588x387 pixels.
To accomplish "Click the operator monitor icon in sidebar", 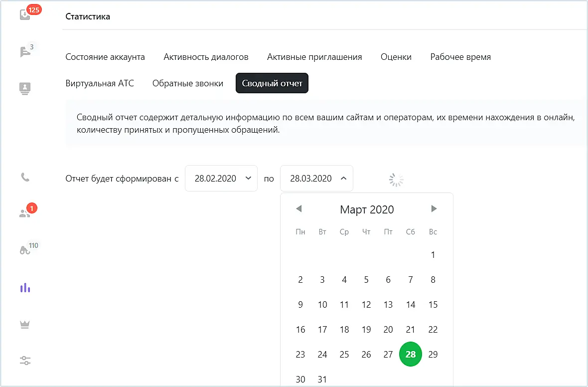I will (x=25, y=89).
